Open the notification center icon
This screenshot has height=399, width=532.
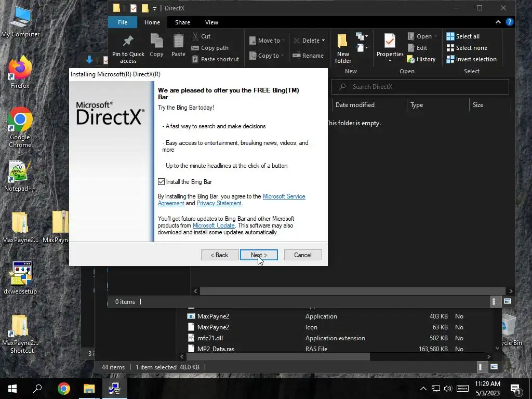pyautogui.click(x=515, y=390)
